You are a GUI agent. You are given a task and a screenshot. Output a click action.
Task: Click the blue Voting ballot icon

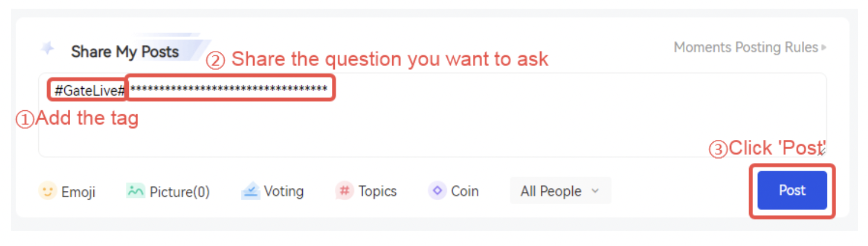click(250, 191)
